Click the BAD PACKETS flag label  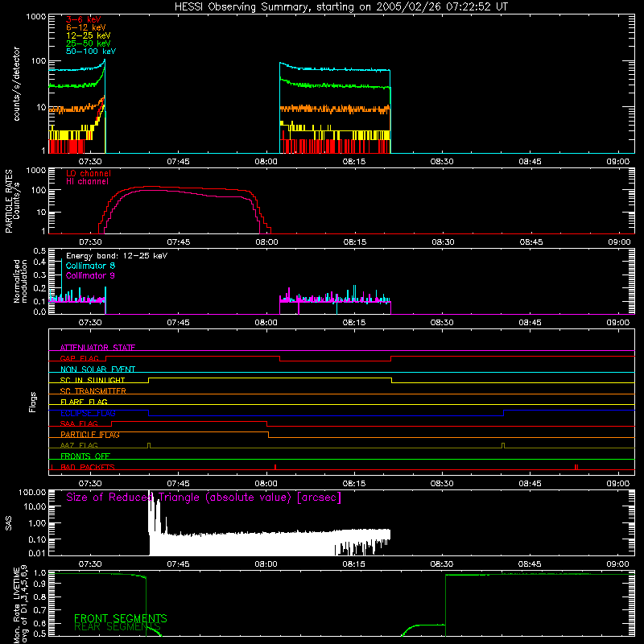click(x=88, y=467)
